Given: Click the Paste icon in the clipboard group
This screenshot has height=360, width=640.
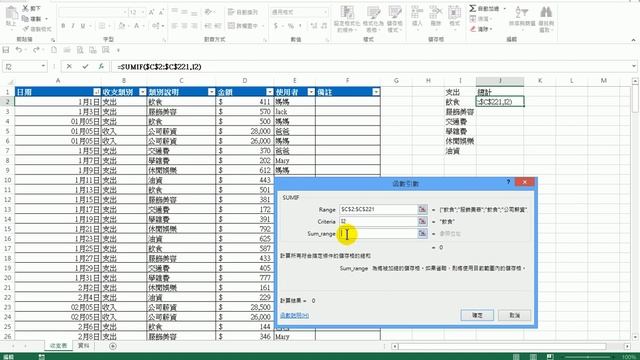Looking at the screenshot, I should click(x=11, y=13).
